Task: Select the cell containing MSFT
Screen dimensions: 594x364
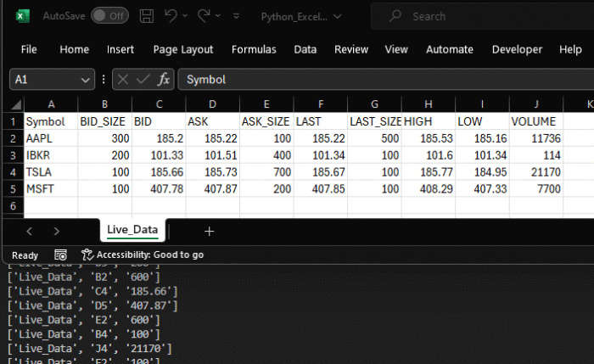Action: (51, 189)
